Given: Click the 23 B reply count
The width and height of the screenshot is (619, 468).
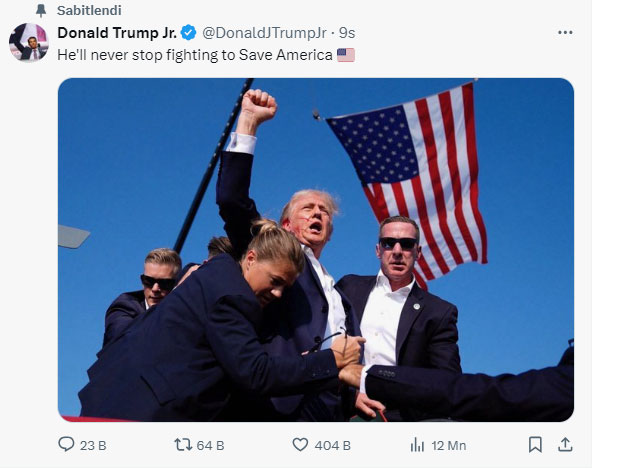Looking at the screenshot, I should point(93,445).
